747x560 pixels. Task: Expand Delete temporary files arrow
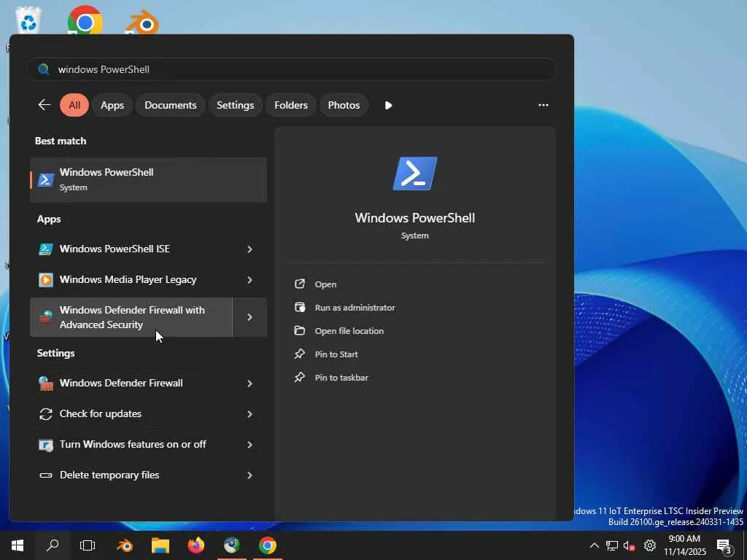[249, 475]
